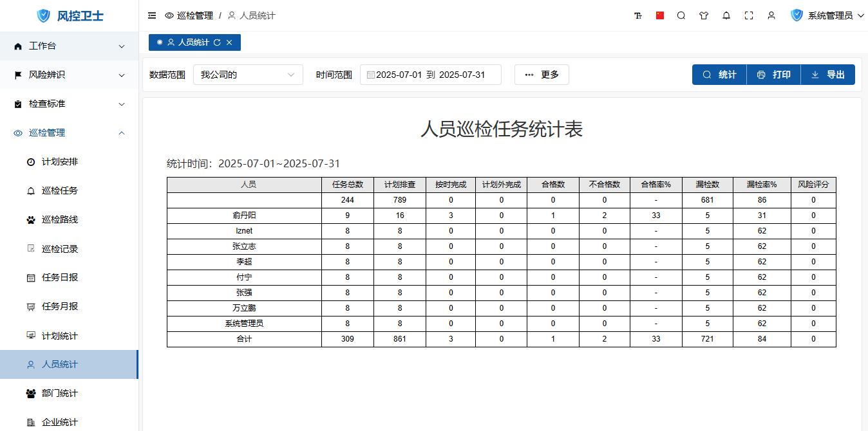Collapse the 巡检管理 menu
The width and height of the screenshot is (868, 431).
[69, 133]
